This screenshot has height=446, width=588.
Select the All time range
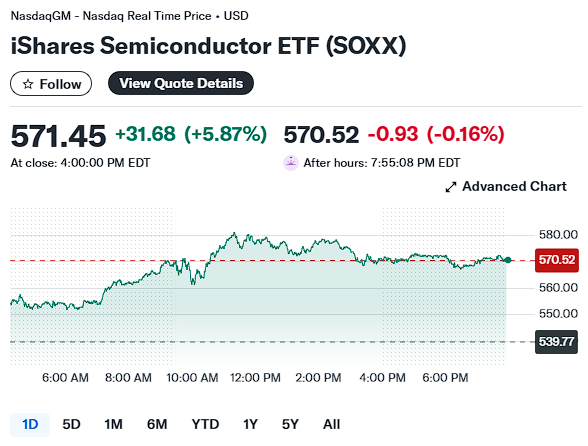[x=332, y=425]
